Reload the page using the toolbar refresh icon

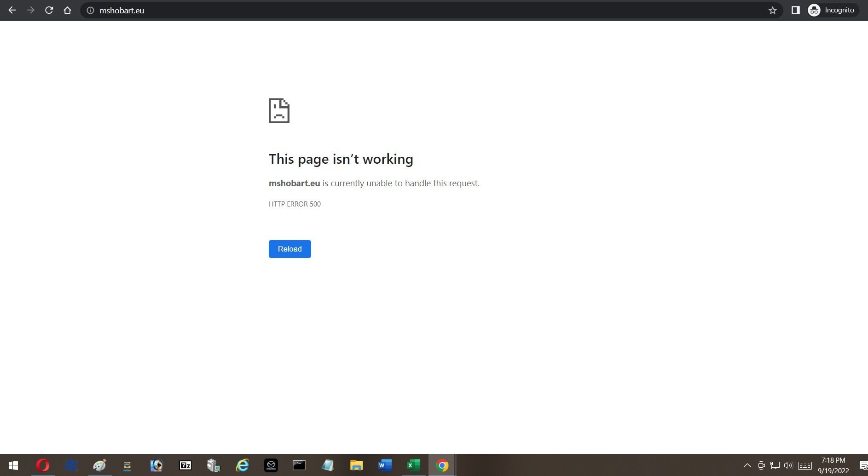[x=49, y=10]
